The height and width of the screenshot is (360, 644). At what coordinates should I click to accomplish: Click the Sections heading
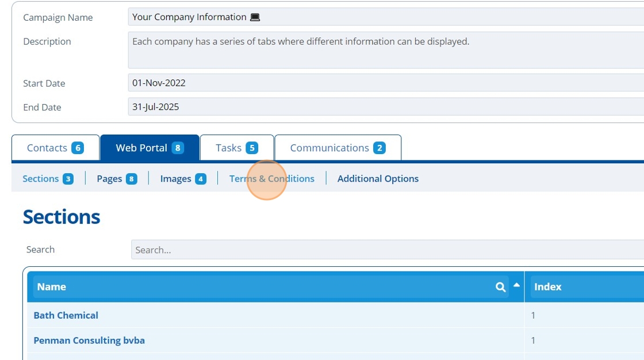62,217
